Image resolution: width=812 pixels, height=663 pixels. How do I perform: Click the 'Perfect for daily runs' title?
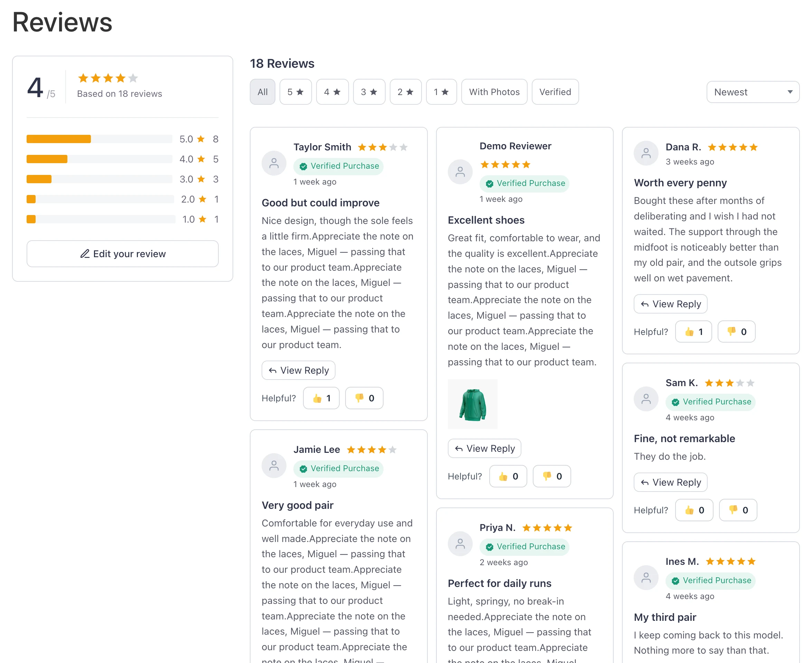(x=499, y=583)
